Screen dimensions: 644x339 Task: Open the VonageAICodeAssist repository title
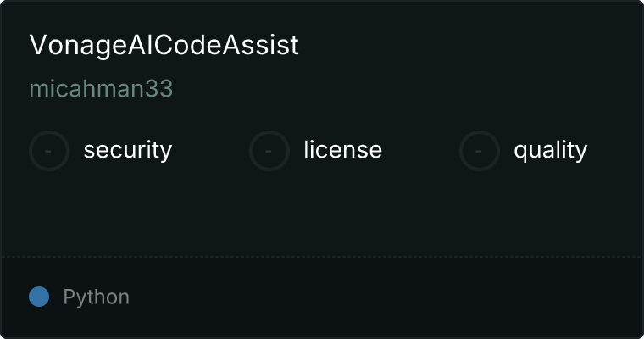(x=164, y=45)
